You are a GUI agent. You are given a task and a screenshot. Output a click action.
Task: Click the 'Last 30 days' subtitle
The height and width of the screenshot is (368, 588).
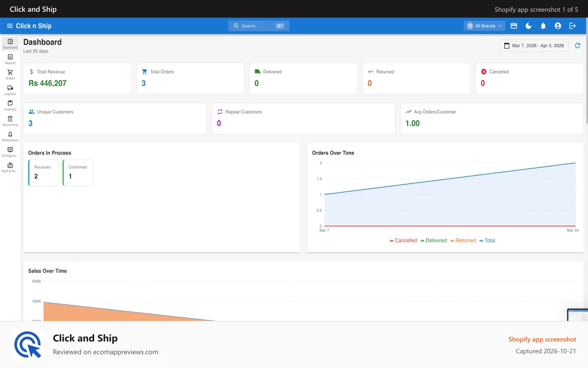click(36, 52)
